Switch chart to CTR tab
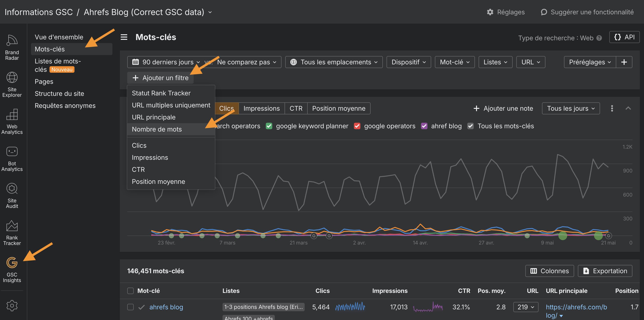 pyautogui.click(x=296, y=108)
